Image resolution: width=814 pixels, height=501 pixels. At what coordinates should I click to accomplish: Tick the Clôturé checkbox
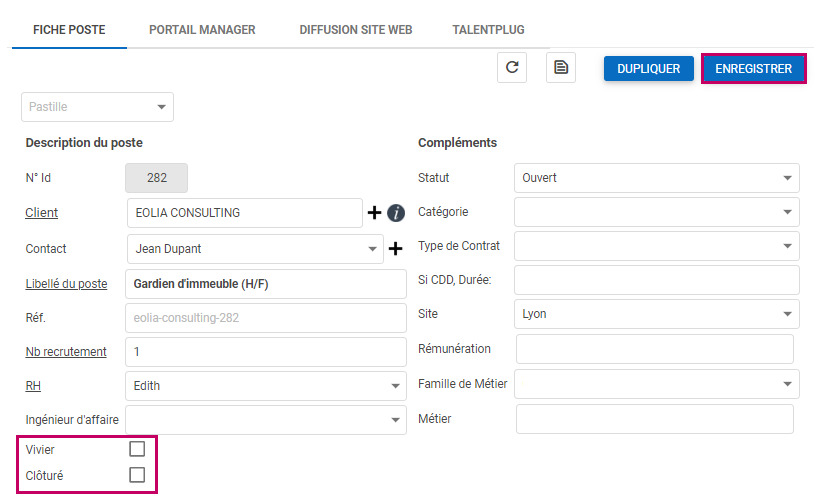[137, 475]
